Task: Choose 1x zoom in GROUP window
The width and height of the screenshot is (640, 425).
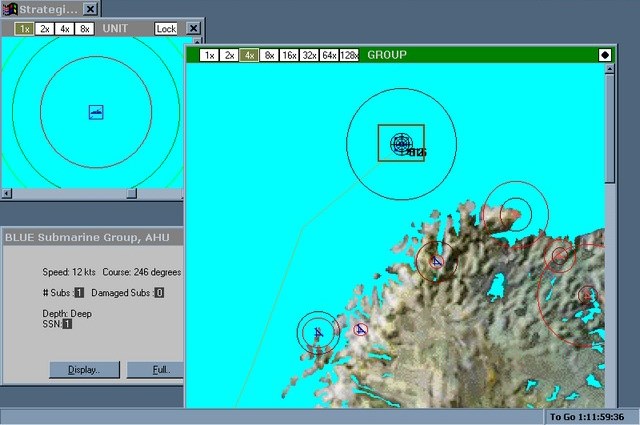Action: (209, 55)
